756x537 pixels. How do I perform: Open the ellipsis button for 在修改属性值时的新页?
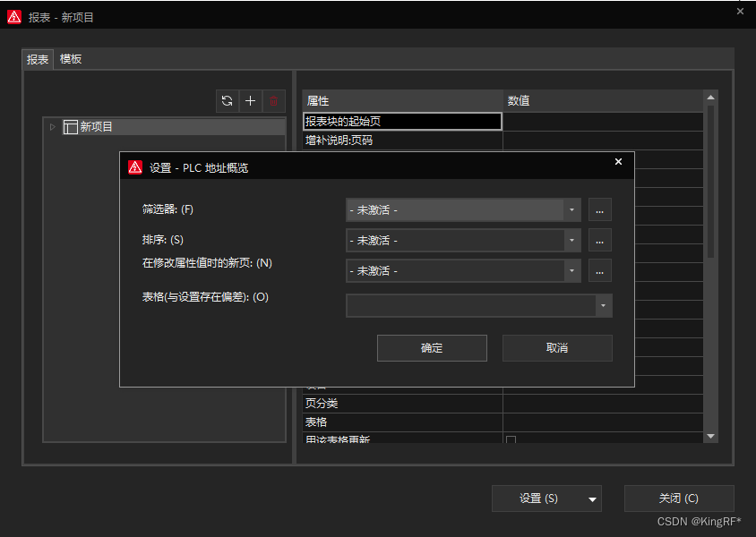coord(600,270)
